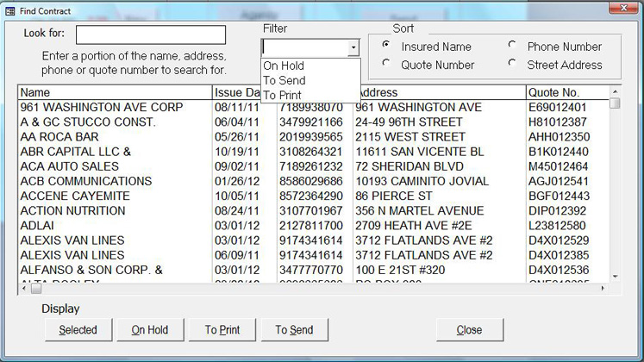Click phone number 2019939565
The height and width of the screenshot is (362, 644).
[x=311, y=137]
